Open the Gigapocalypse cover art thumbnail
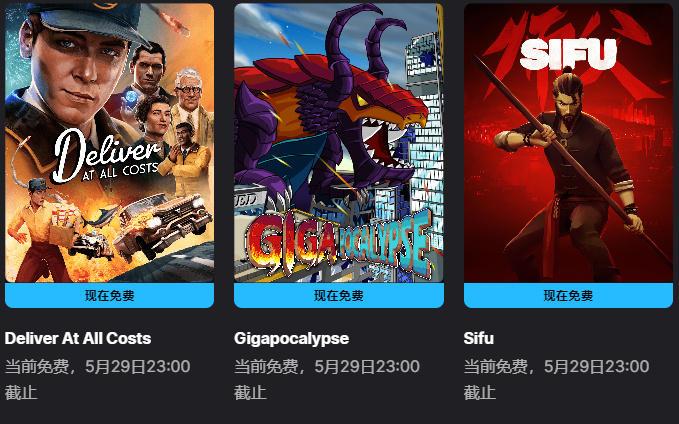 click(x=339, y=143)
